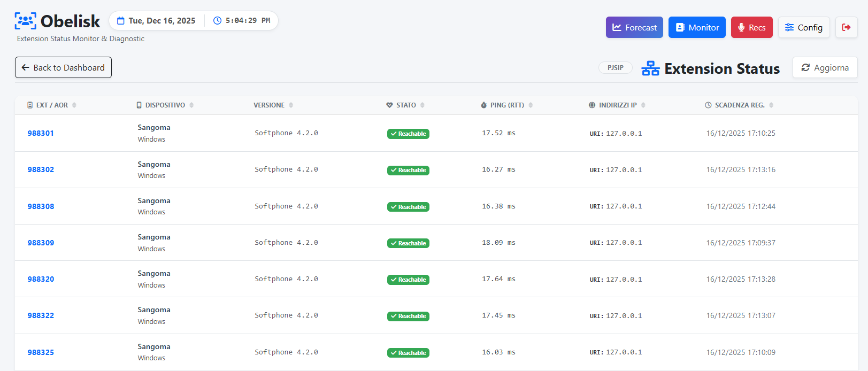Click the red logout icon button
The height and width of the screenshot is (371, 868).
pos(846,27)
